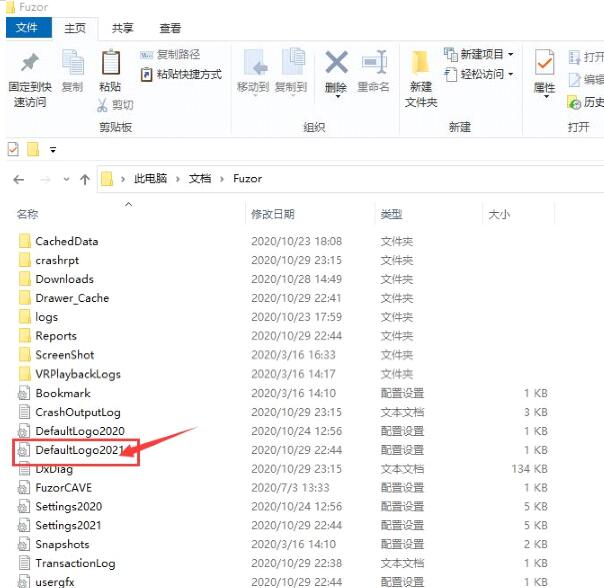Sort files by the 修改日期 column header

click(273, 214)
